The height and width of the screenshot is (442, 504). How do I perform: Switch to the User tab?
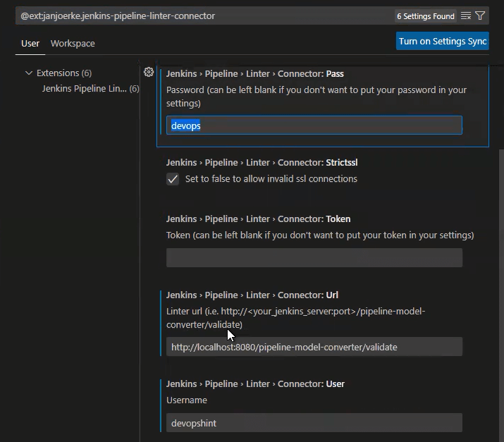(x=30, y=44)
